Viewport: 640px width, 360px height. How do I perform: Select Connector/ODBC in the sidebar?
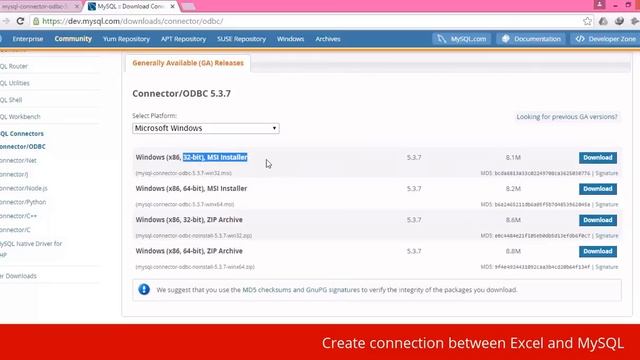[23, 147]
